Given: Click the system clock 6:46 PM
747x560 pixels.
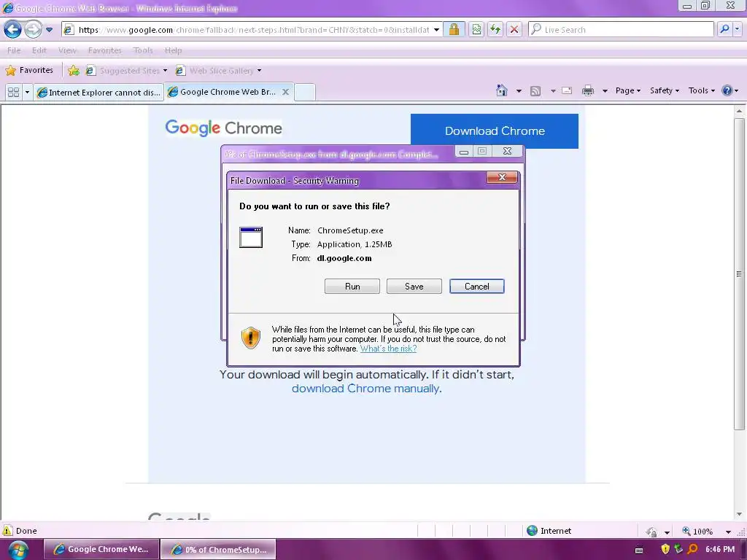Looking at the screenshot, I should point(720,549).
